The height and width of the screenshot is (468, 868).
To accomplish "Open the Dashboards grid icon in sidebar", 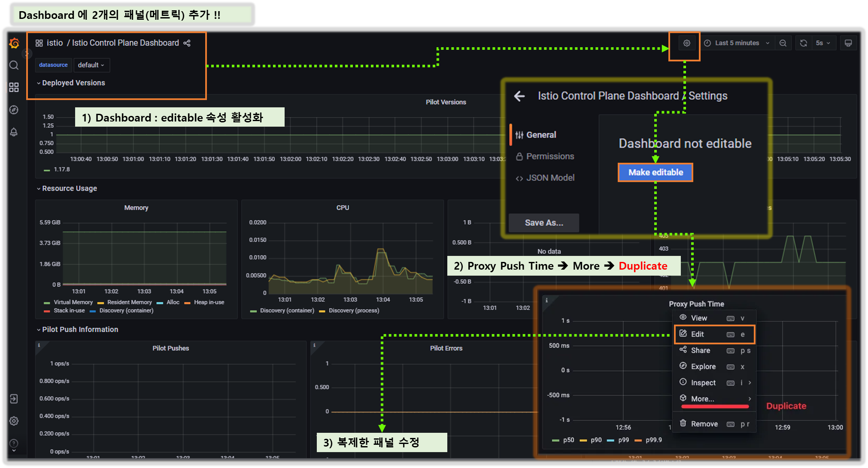I will [14, 88].
